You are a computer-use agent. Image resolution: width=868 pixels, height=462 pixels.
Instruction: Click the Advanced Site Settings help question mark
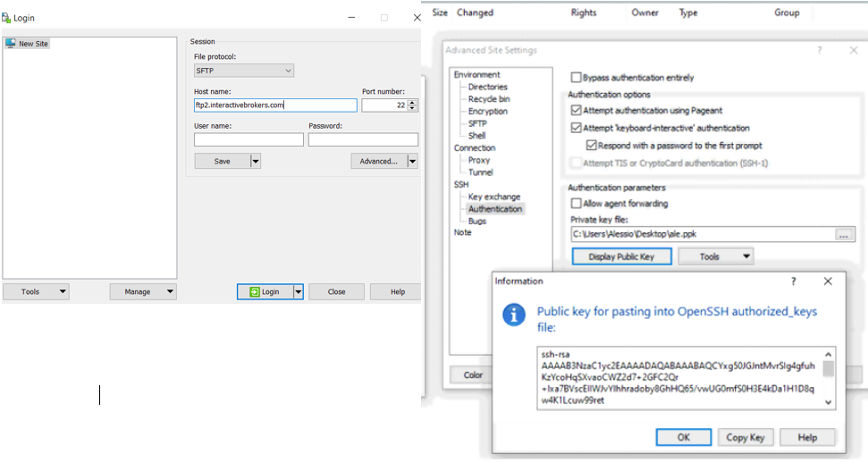pyautogui.click(x=820, y=50)
